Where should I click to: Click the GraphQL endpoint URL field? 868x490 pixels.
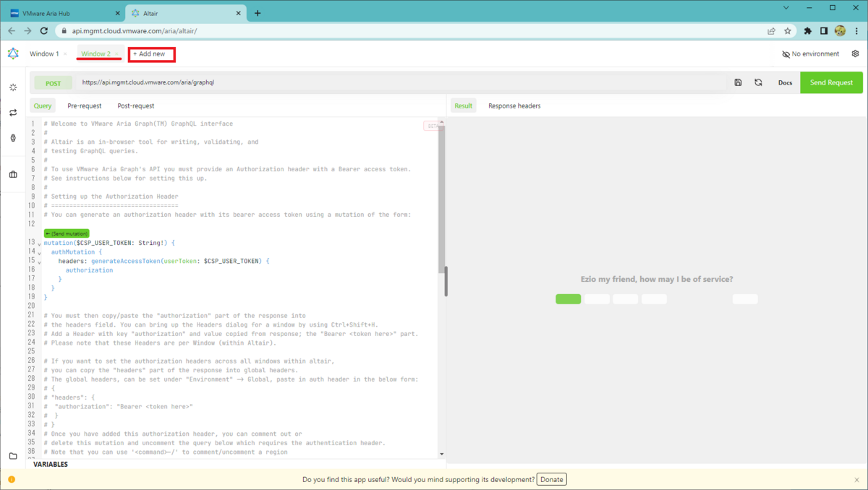401,82
